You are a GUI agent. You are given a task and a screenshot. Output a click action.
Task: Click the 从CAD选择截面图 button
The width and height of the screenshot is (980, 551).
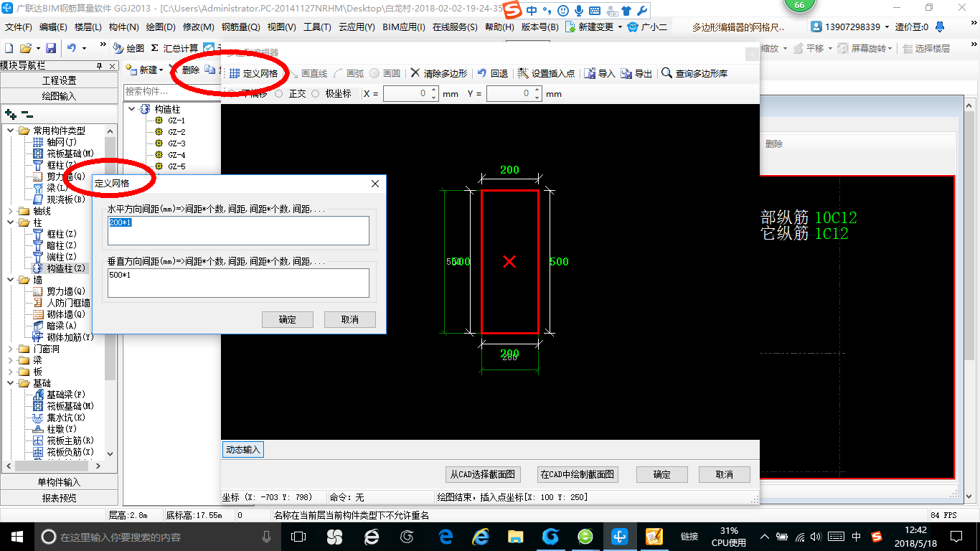click(483, 474)
